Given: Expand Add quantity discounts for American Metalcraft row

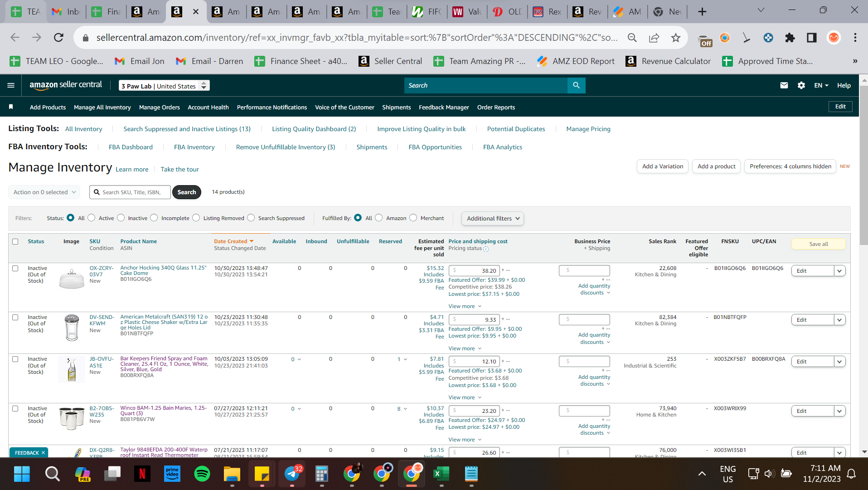Looking at the screenshot, I should [x=594, y=338].
